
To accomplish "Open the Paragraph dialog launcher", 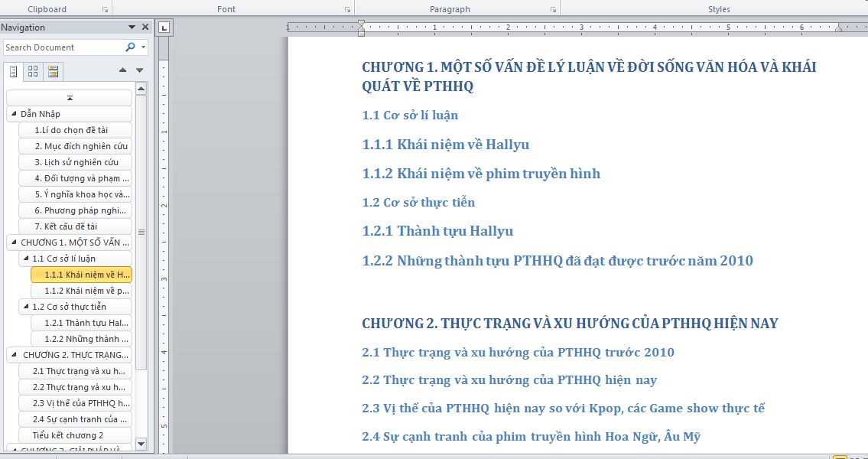I will coord(553,9).
